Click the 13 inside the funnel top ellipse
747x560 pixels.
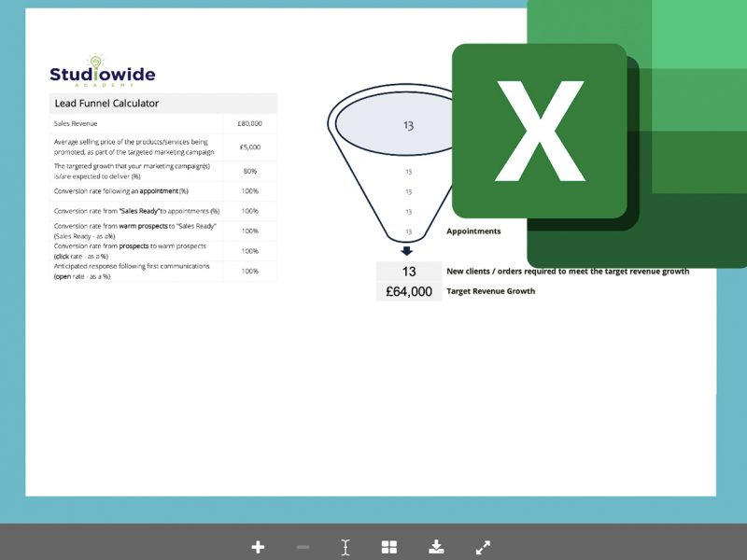click(408, 125)
